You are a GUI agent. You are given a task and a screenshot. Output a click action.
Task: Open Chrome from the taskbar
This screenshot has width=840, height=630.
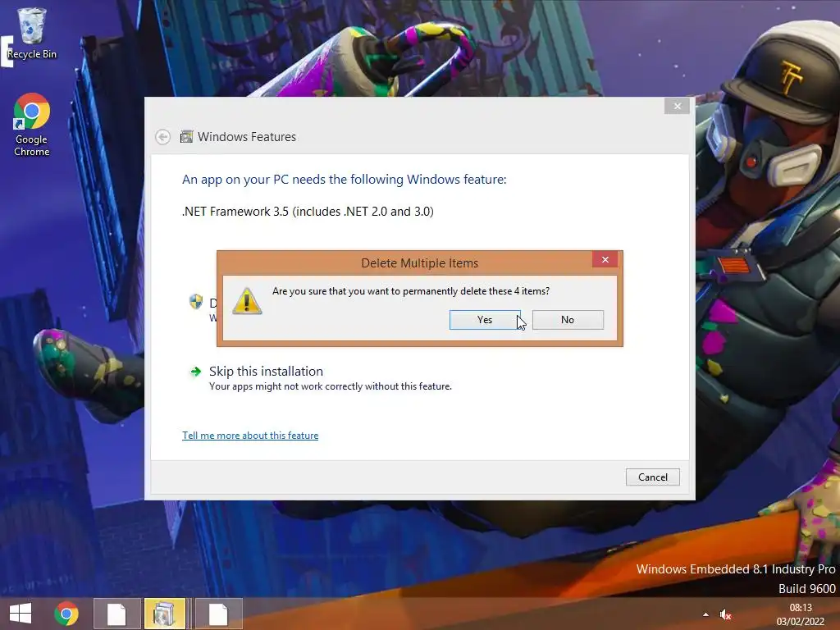[66, 614]
